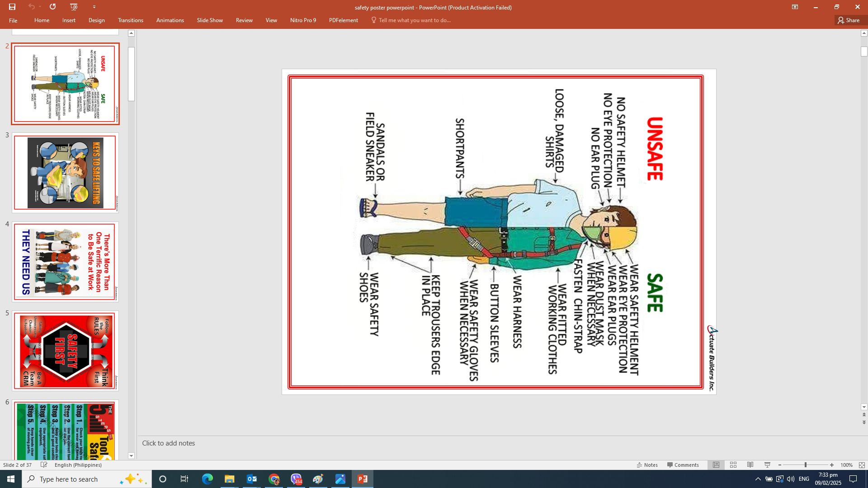Toggle the Notes pane
This screenshot has width=868, height=488.
(647, 465)
